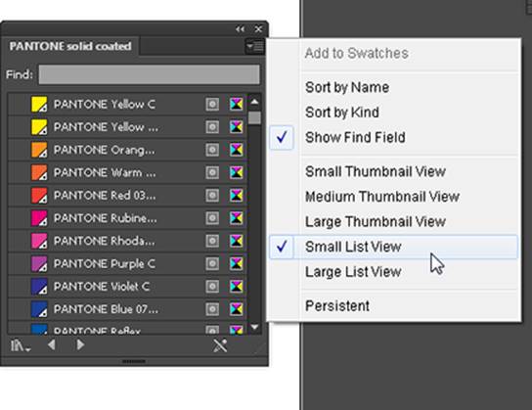Open the Swatch Libraries menu icon

click(20, 345)
